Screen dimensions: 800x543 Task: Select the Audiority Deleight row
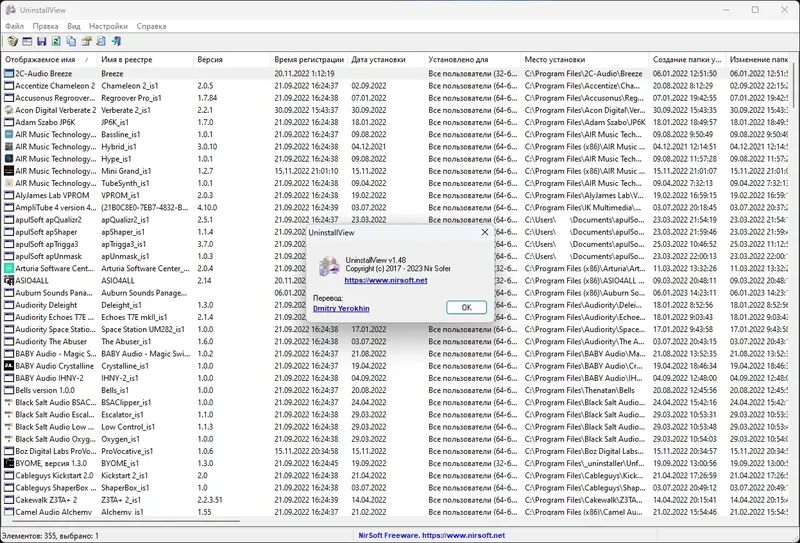(46, 305)
